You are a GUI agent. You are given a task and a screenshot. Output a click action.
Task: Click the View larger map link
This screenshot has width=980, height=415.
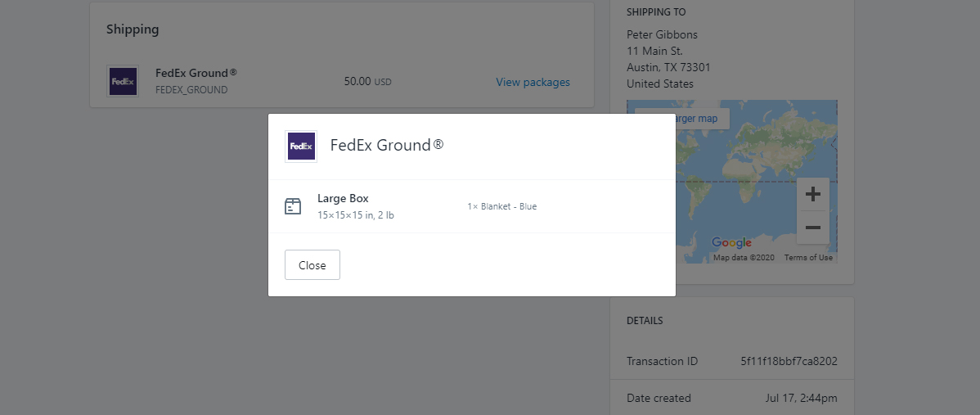pos(703,118)
